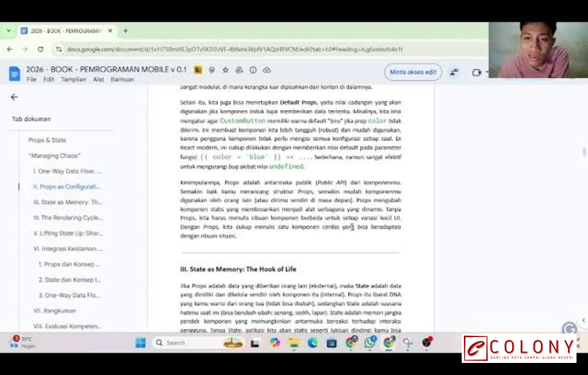Show the side panel using the right-edge chevron
The width and height of the screenshot is (588, 375).
[x=583, y=320]
